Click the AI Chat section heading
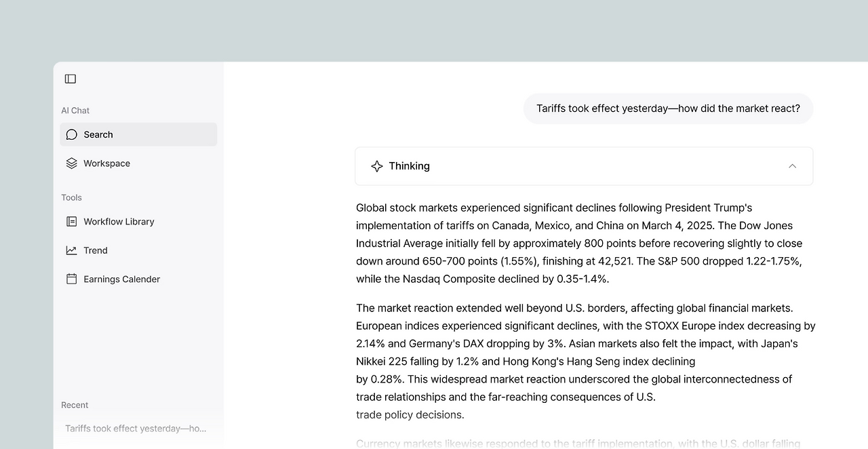The height and width of the screenshot is (449, 868). pos(75,111)
